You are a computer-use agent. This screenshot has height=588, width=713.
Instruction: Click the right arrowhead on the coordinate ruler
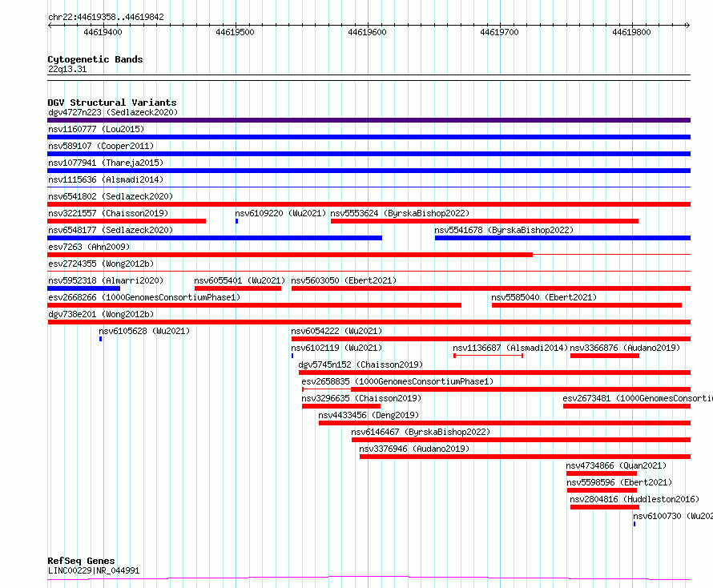[688, 26]
